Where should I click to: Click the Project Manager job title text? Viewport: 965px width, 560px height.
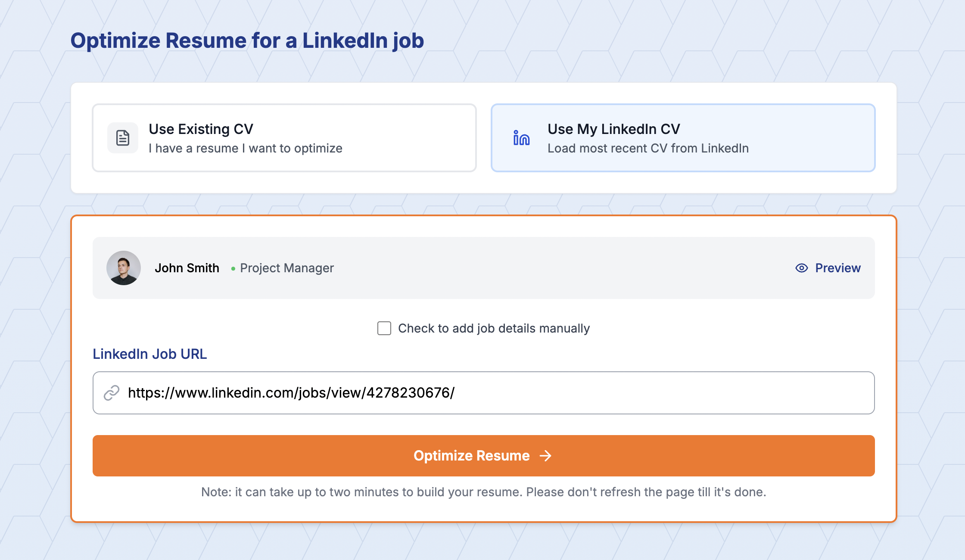point(287,268)
